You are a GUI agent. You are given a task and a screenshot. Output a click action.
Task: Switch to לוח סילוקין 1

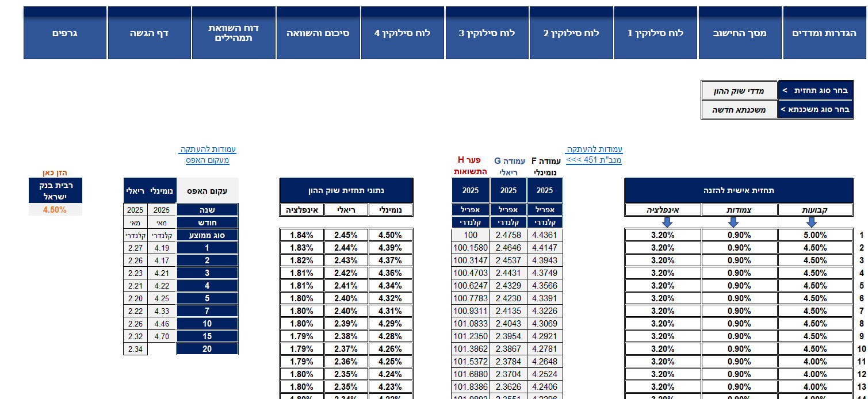[x=655, y=33]
